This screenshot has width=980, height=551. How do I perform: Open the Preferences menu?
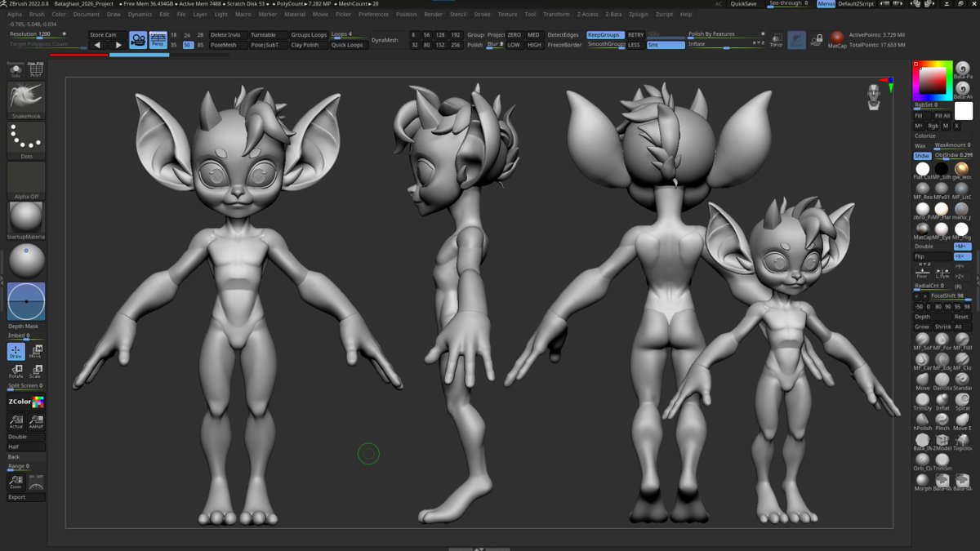(373, 14)
